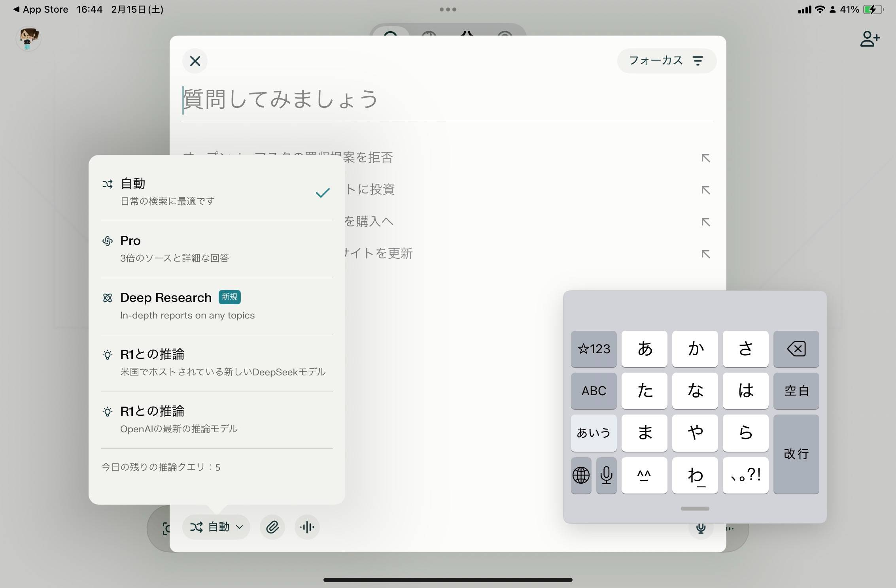The height and width of the screenshot is (588, 896).
Task: Tap the checkmark on 自動 row
Action: pos(323,193)
